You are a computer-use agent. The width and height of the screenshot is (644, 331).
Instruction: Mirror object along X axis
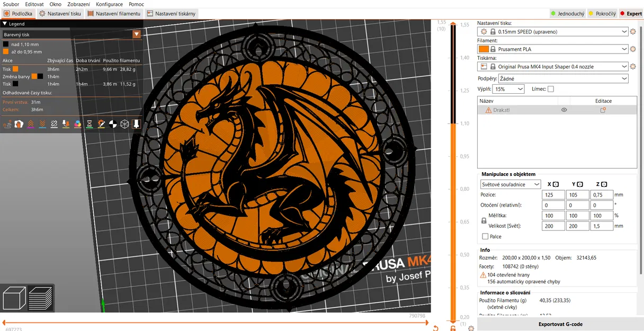(x=556, y=184)
